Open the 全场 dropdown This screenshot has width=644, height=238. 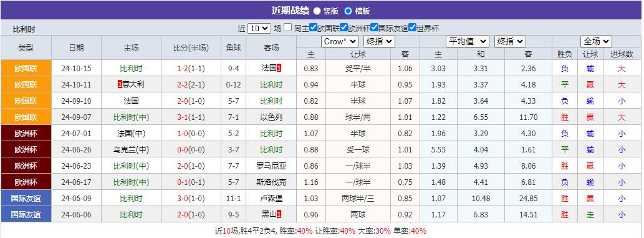[597, 42]
